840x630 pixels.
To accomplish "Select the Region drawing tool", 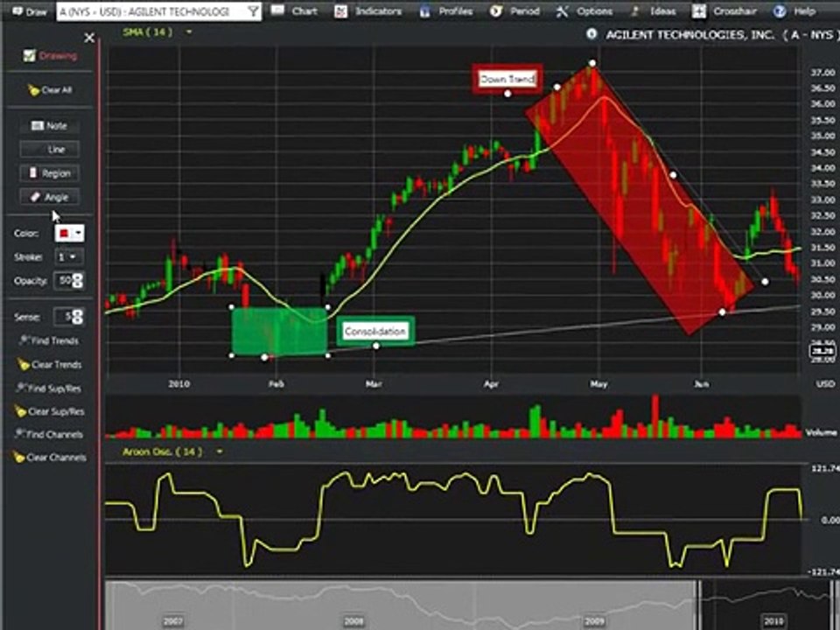I will (x=49, y=173).
